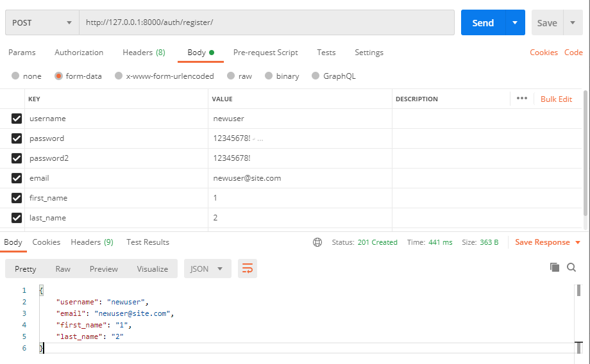Uncheck the username row checkbox

(17, 119)
